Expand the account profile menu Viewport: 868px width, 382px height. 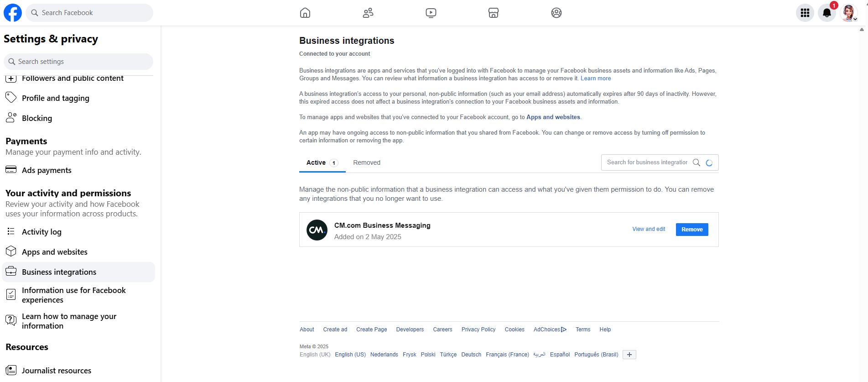coord(849,13)
